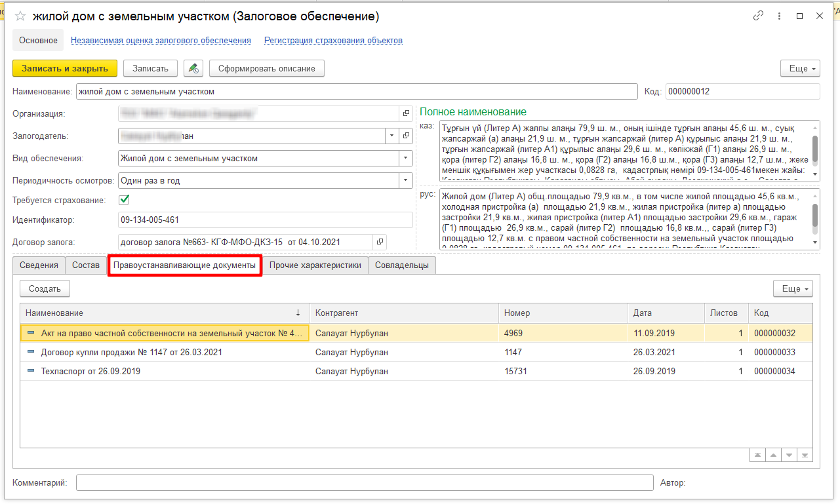Viewport: 840px width, 504px height.
Task: Open the Прочие характеристики tab
Action: [315, 265]
